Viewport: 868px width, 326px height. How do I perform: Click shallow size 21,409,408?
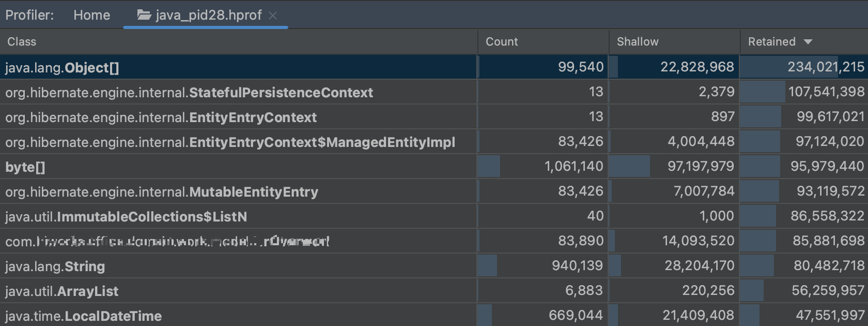coord(698,315)
